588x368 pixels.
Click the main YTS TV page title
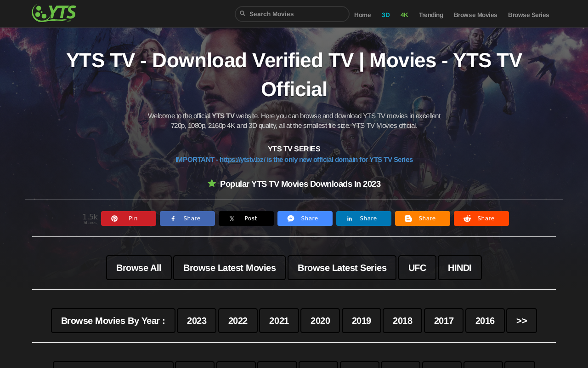point(294,75)
